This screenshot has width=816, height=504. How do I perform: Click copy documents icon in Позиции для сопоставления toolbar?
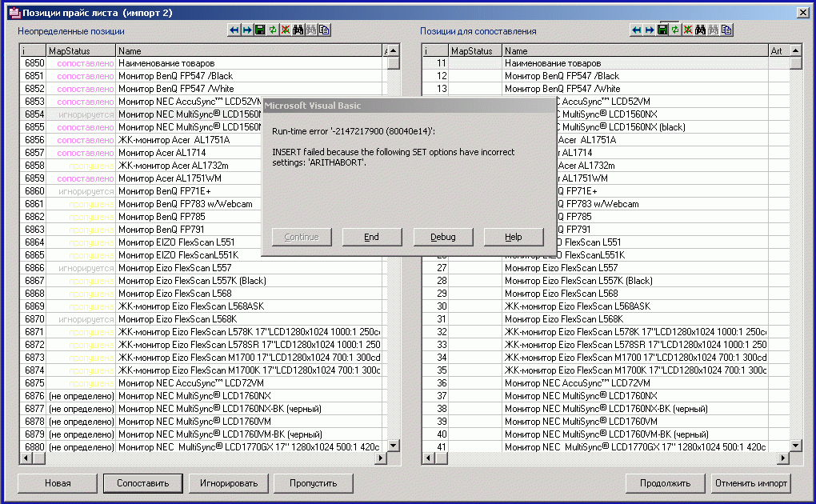pyautogui.click(x=726, y=30)
